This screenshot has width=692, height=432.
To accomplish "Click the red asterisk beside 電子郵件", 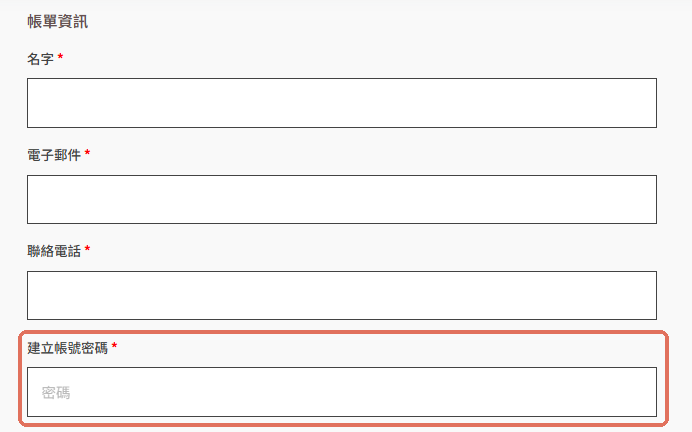I will click(x=87, y=153).
